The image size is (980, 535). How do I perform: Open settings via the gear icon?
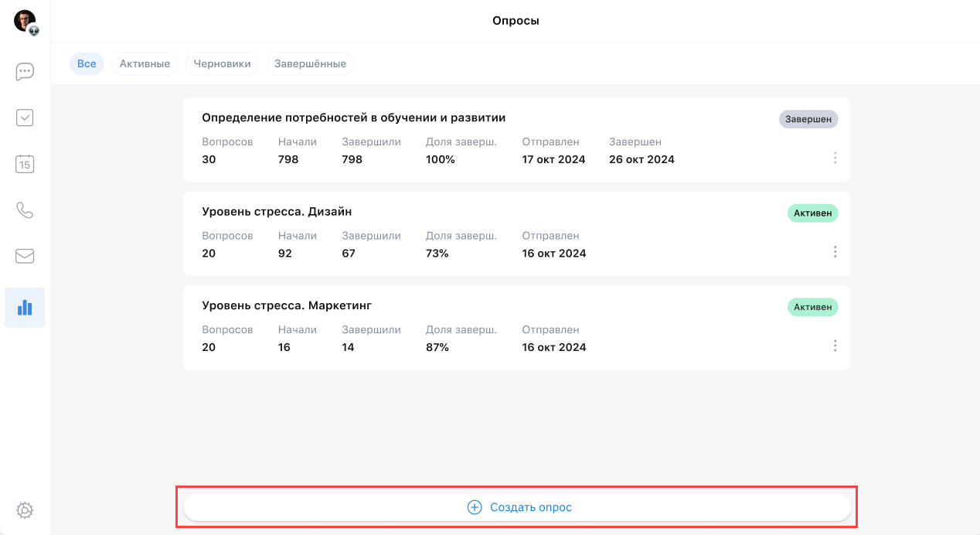[25, 510]
